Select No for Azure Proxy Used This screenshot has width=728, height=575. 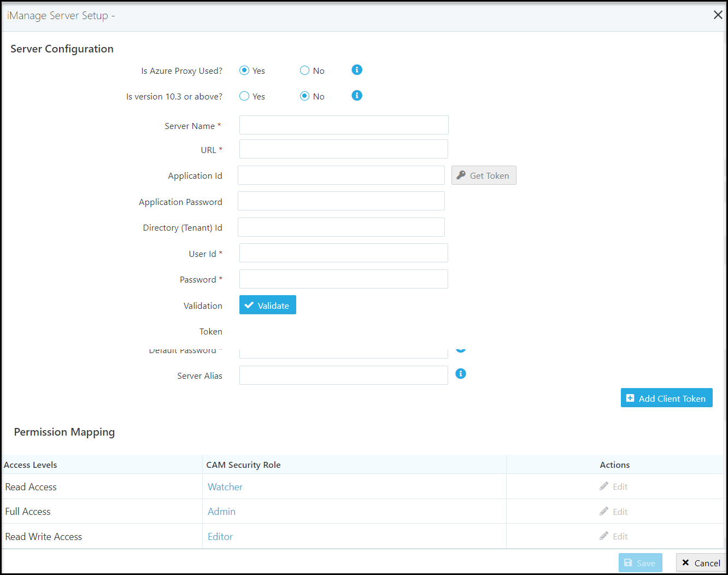[x=304, y=71]
